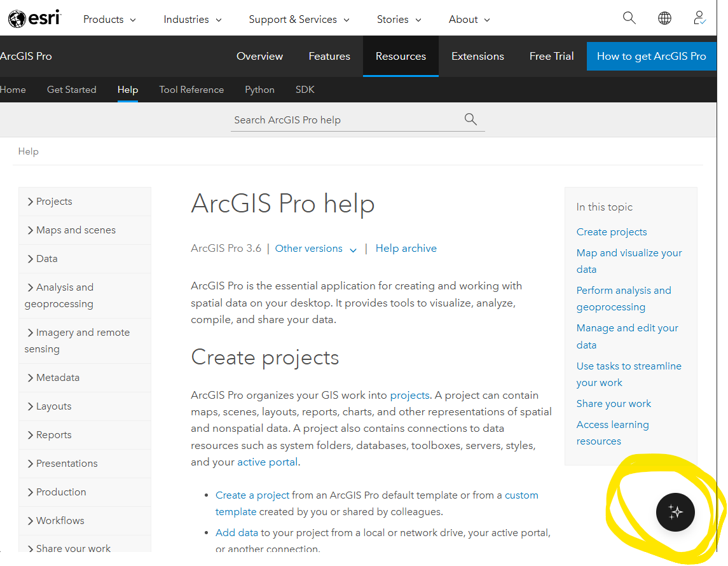Open the Help archive link
The height and width of the screenshot is (566, 728).
[x=406, y=249]
